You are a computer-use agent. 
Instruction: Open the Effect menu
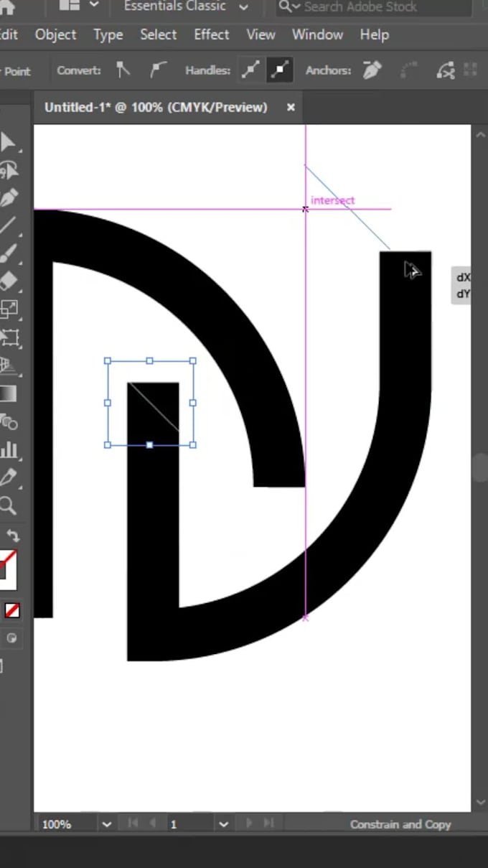click(212, 34)
